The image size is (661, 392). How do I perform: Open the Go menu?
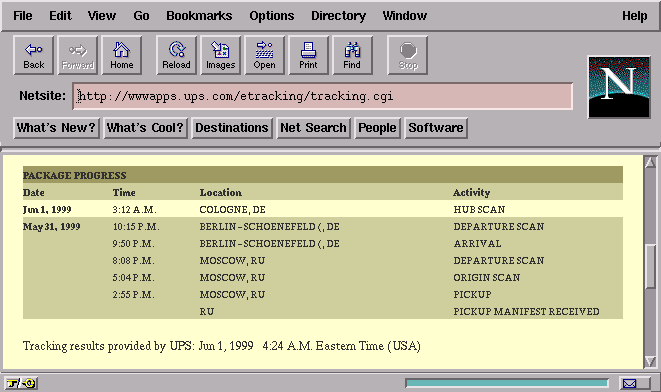[x=141, y=16]
